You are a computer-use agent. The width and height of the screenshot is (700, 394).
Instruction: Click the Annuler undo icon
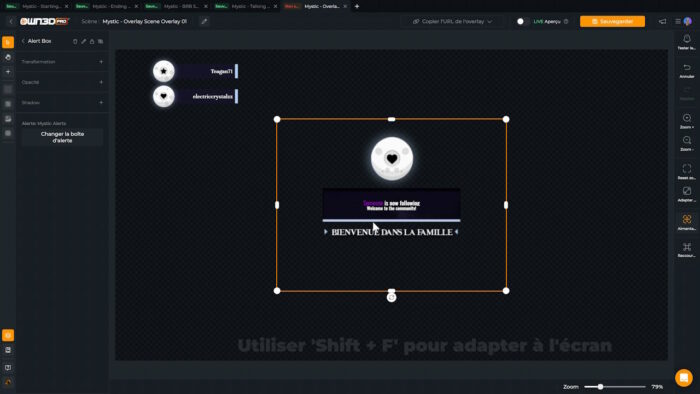[687, 67]
